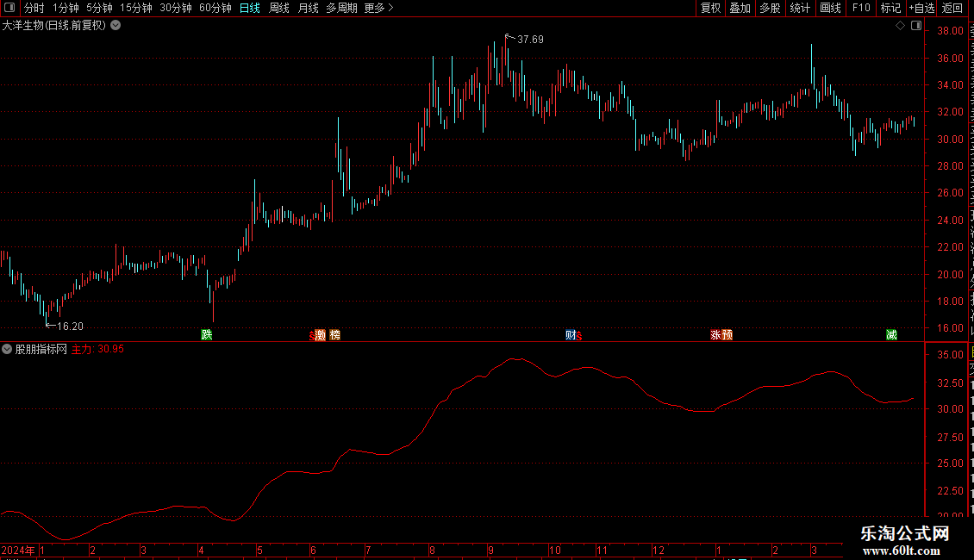The width and height of the screenshot is (974, 560).
Task: Click the 榜 event marker
Action: [334, 335]
